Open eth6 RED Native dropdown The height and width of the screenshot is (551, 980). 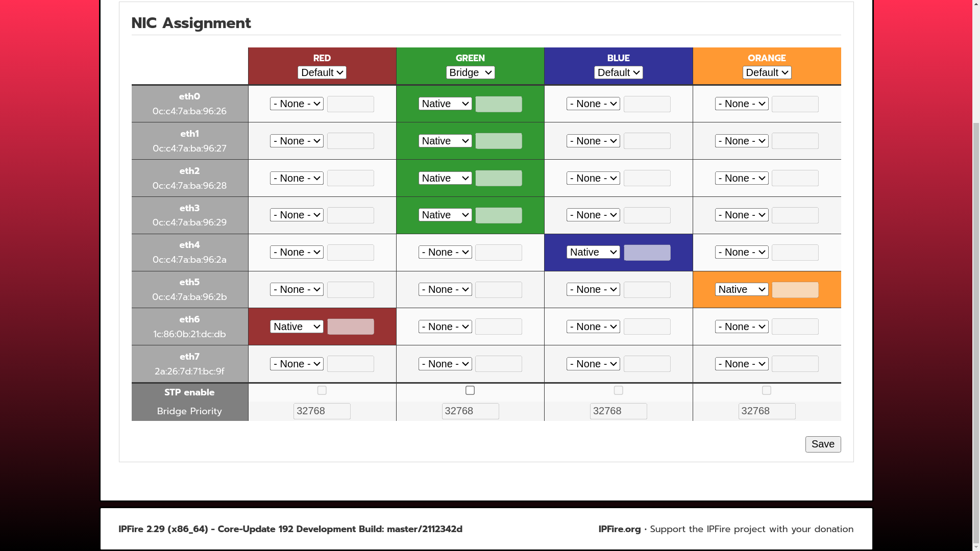pos(297,327)
